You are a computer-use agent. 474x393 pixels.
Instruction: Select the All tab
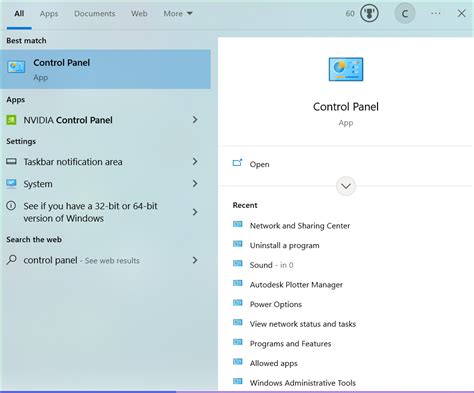[19, 14]
